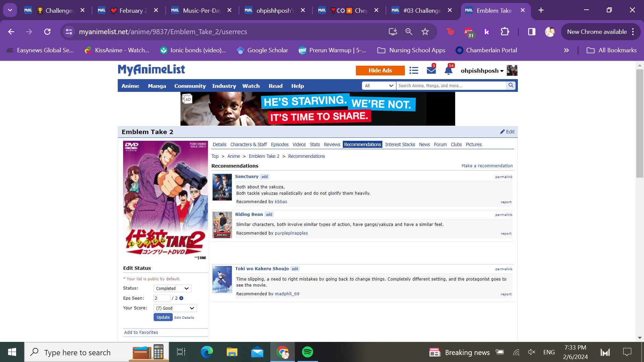Click the search magnifier button
The image size is (644, 362).
tap(511, 85)
